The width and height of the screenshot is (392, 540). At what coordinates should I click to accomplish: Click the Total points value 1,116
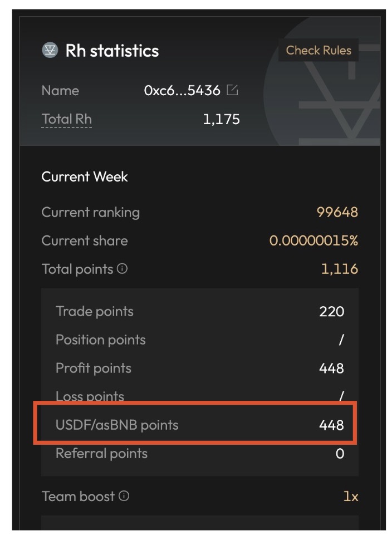coord(340,269)
